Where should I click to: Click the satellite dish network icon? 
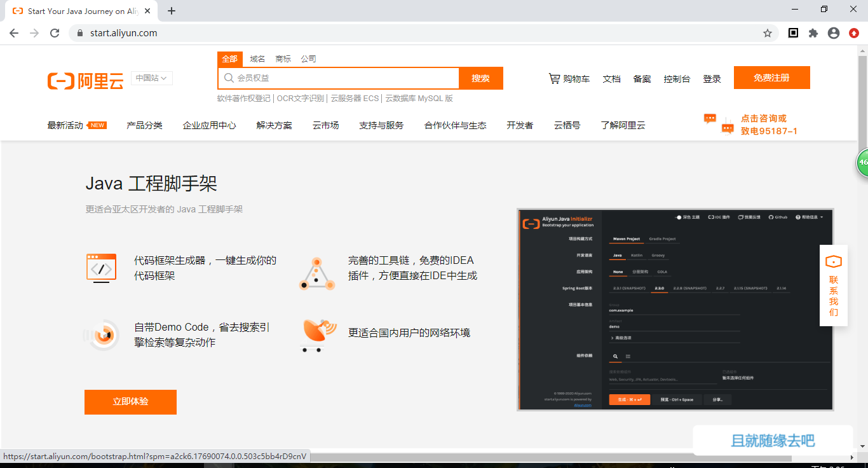317,334
